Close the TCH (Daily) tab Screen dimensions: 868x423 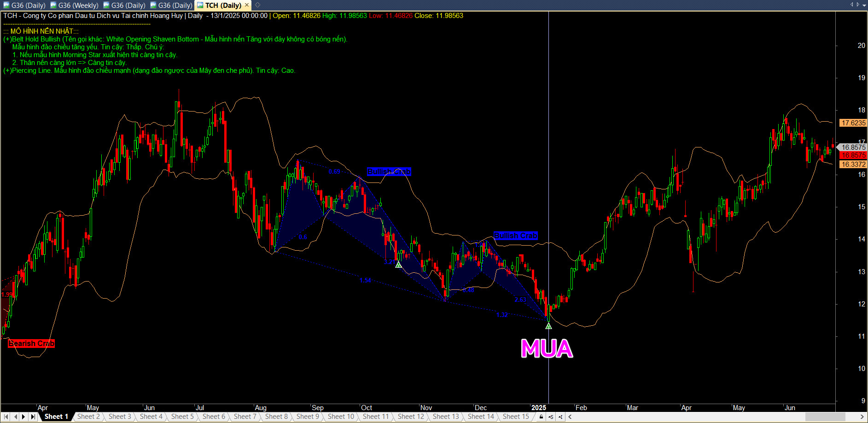coord(247,5)
